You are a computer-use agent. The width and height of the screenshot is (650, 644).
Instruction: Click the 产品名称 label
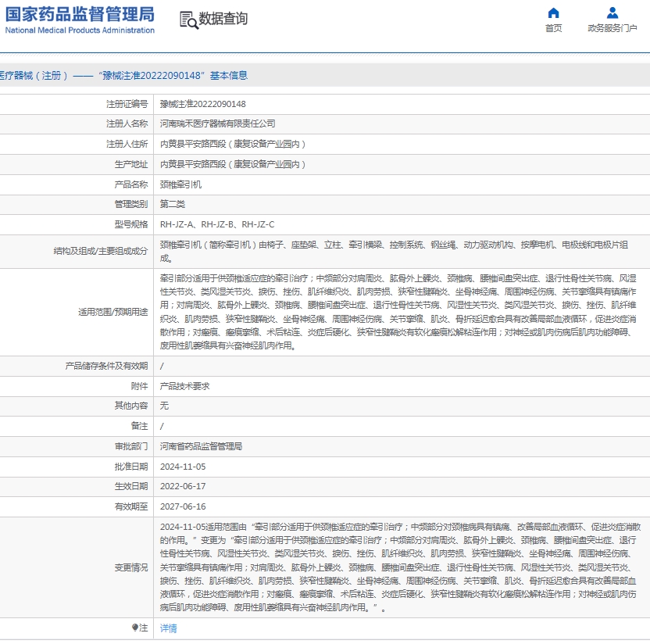pos(131,184)
